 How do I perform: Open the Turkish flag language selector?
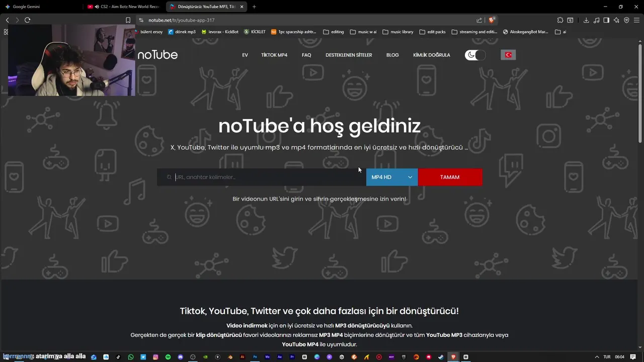pyautogui.click(x=508, y=55)
